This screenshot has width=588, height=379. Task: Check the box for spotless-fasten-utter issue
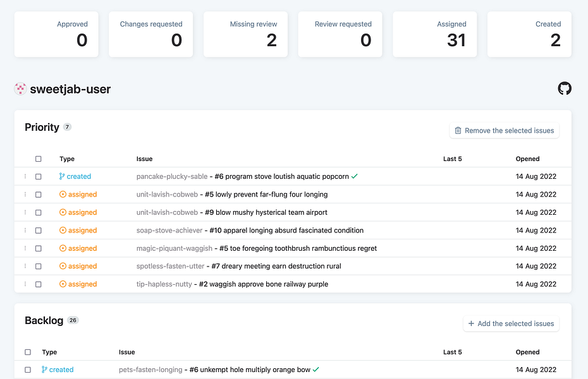tap(38, 267)
